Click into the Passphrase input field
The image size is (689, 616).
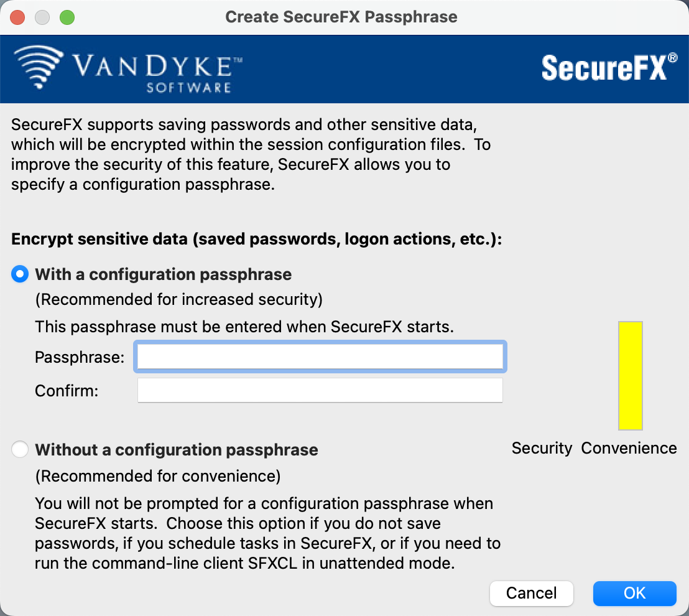(320, 357)
